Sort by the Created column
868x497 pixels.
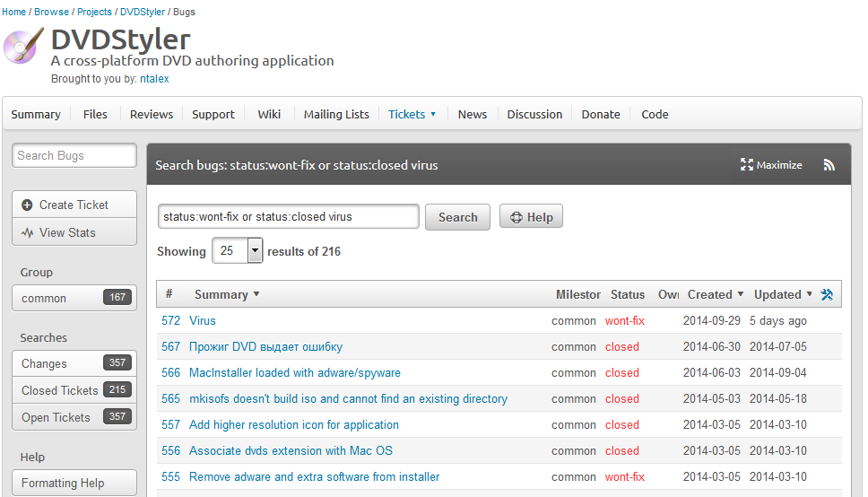(x=716, y=294)
